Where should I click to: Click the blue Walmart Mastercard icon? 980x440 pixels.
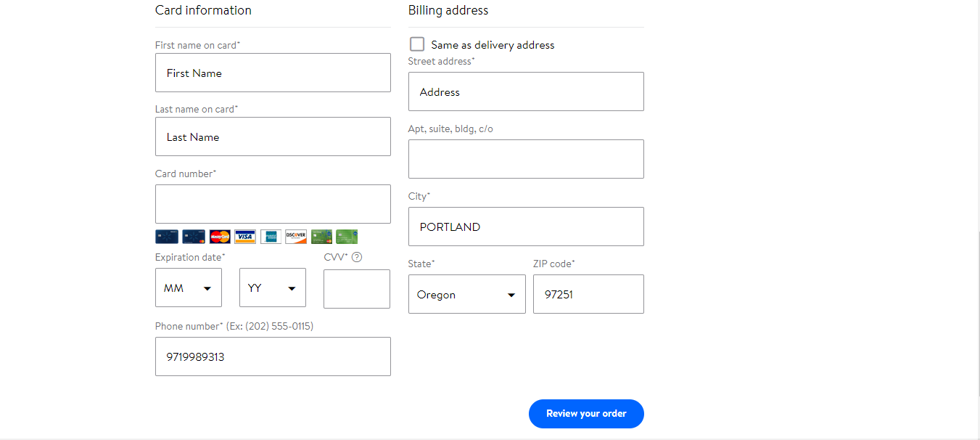click(x=194, y=237)
